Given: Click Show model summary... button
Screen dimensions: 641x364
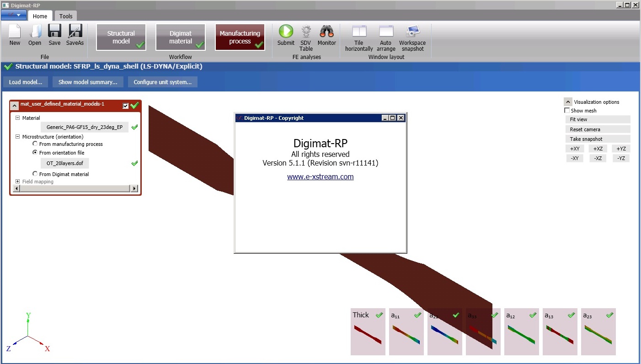Looking at the screenshot, I should tap(88, 82).
